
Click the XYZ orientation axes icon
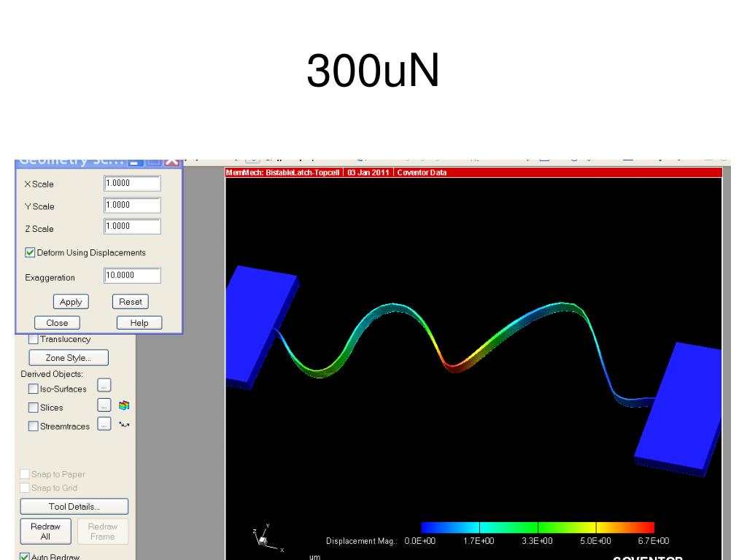coord(267,538)
